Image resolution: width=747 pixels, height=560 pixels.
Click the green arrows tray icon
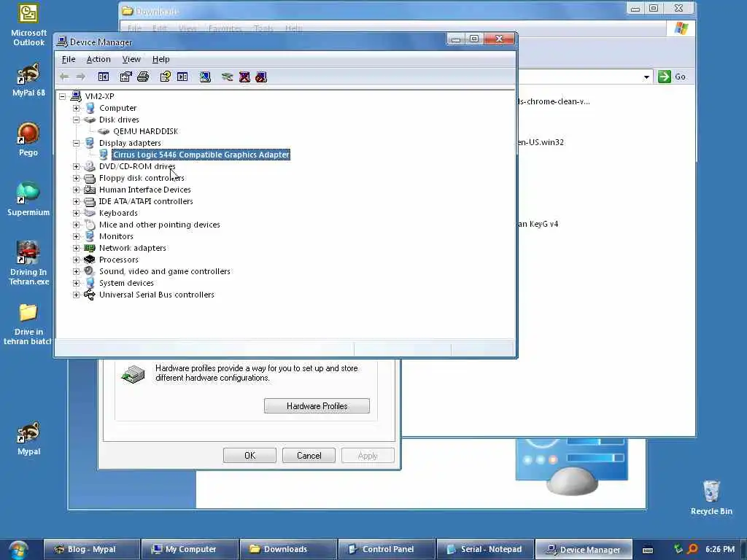pyautogui.click(x=678, y=549)
